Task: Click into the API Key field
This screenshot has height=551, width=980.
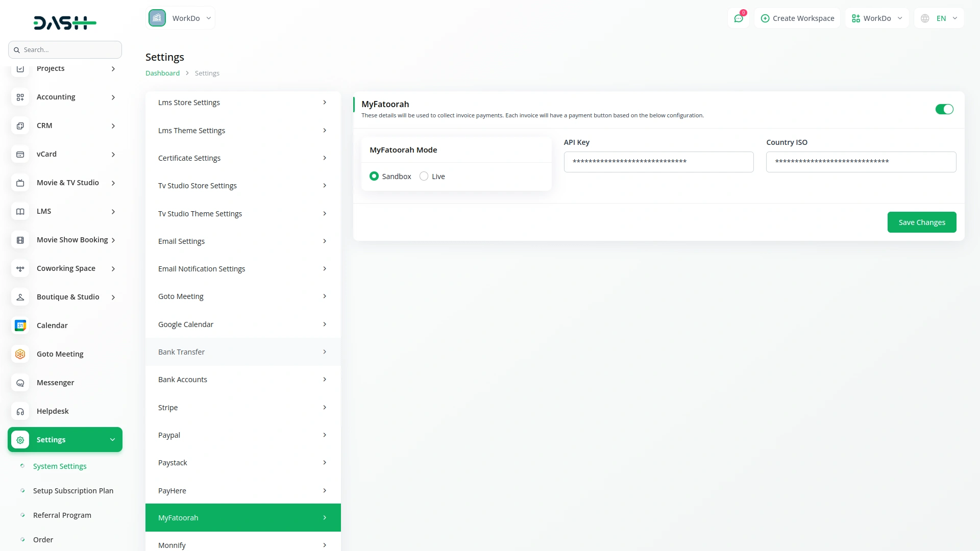Action: pyautogui.click(x=658, y=162)
